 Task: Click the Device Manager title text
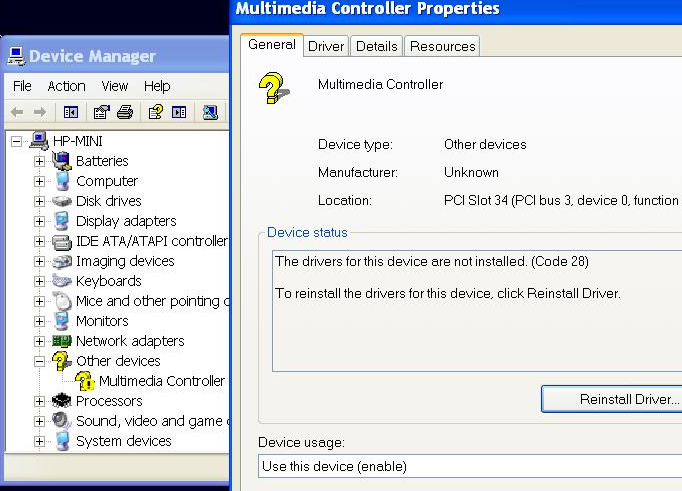pyautogui.click(x=92, y=57)
